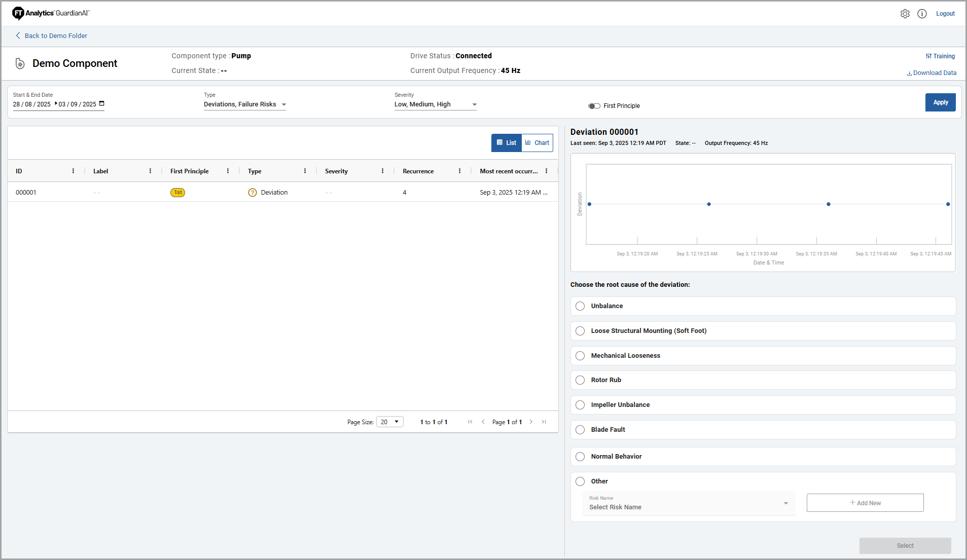Open the ID column menu icon
Screen dimensions: 967x560
[73, 171]
